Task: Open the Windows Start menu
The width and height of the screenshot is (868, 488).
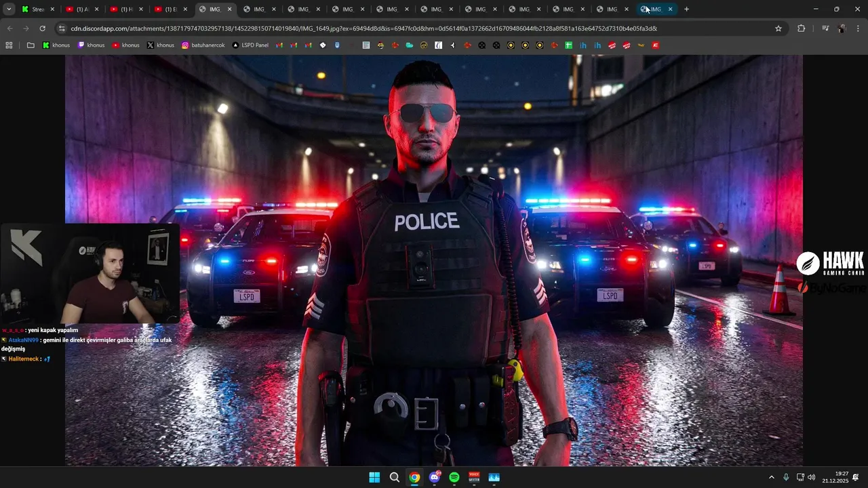Action: [x=374, y=477]
